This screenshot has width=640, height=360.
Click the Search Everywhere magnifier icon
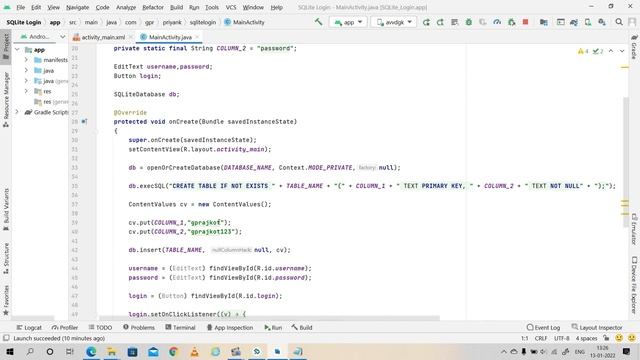[x=619, y=22]
